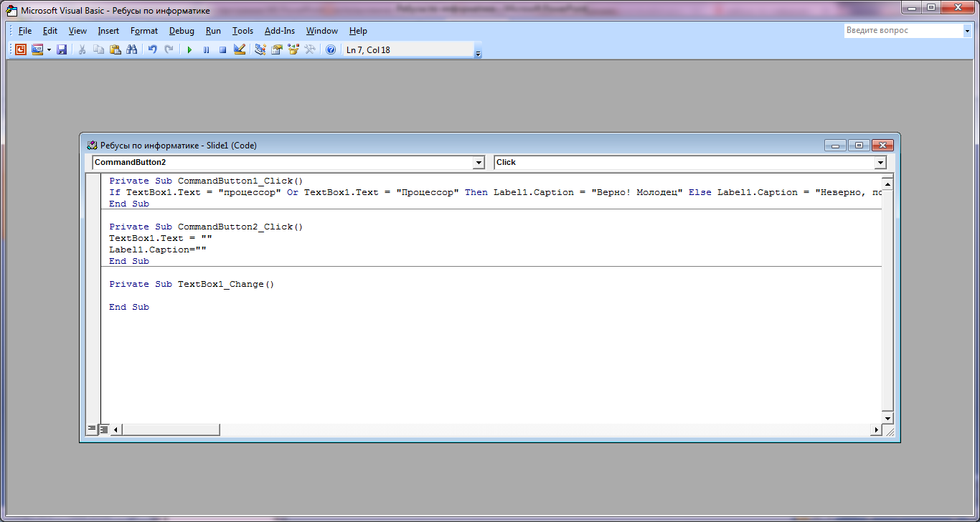
Task: Click the line 'Label1.Caption=""'
Action: [158, 250]
